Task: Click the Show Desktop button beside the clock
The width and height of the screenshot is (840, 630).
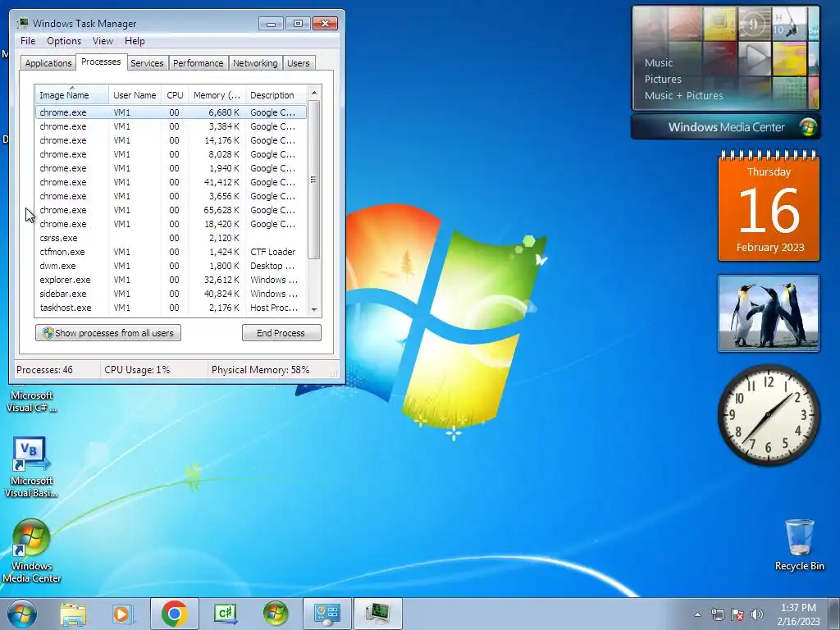Action: click(834, 614)
